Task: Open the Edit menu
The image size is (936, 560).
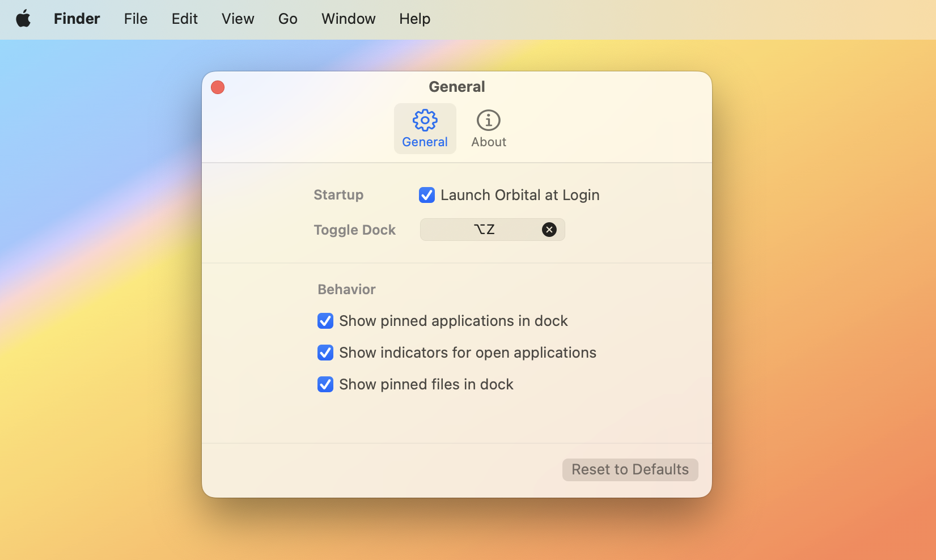Action: (185, 19)
